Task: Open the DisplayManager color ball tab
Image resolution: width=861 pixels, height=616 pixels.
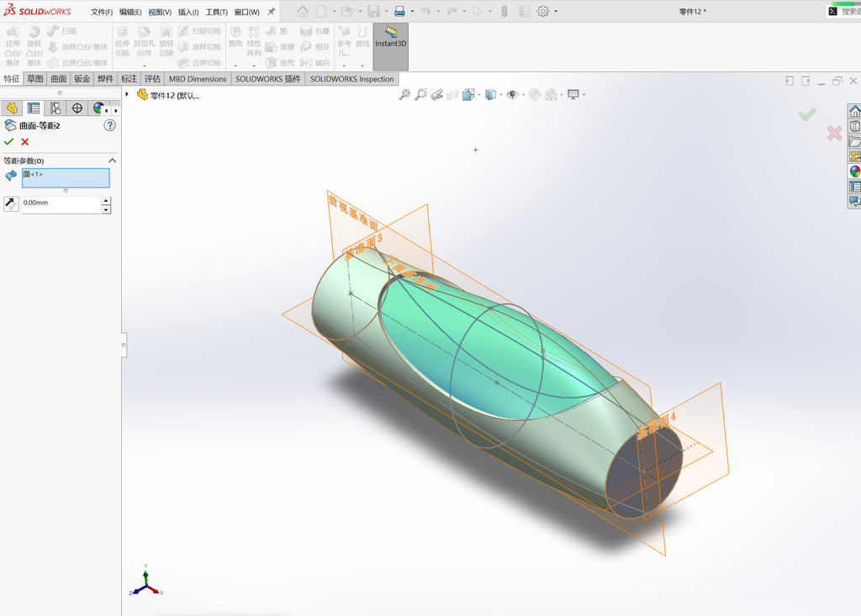Action: pyautogui.click(x=98, y=108)
